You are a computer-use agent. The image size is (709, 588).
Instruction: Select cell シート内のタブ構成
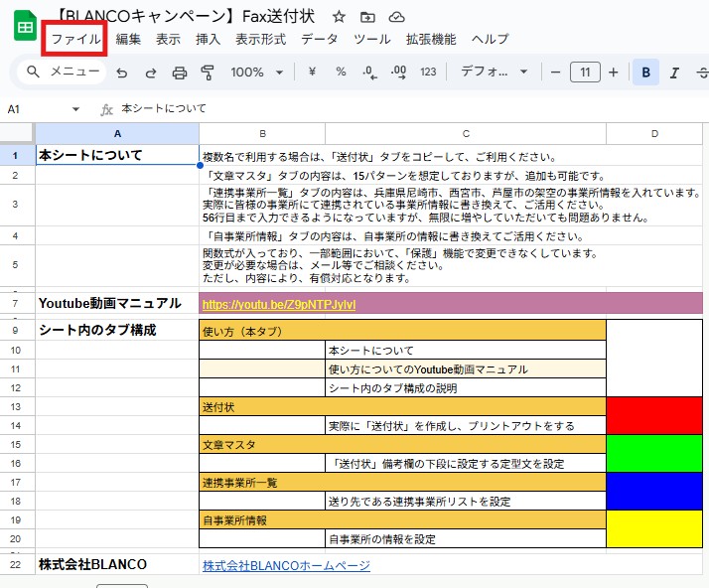117,330
